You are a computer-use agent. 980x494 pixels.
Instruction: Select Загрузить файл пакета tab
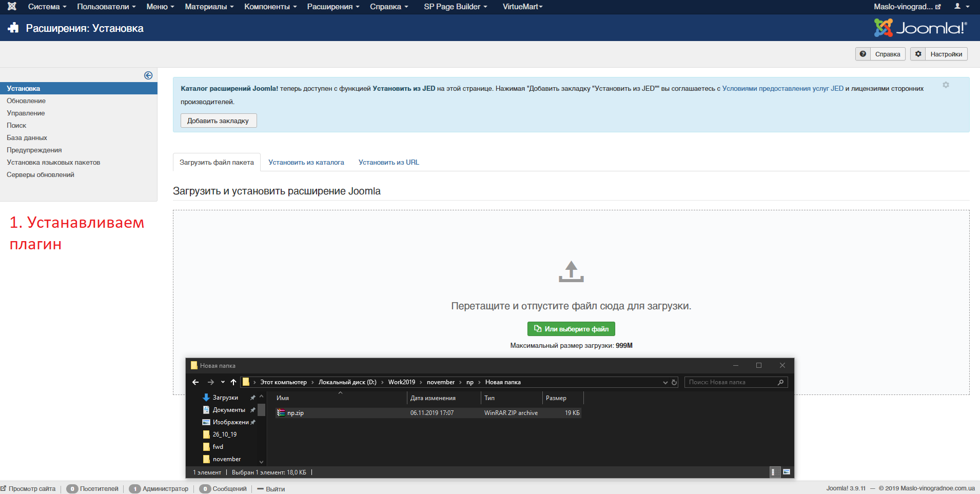click(217, 162)
